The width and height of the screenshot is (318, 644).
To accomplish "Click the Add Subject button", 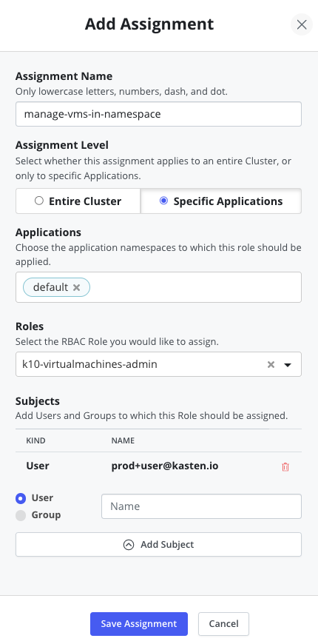I will (158, 545).
